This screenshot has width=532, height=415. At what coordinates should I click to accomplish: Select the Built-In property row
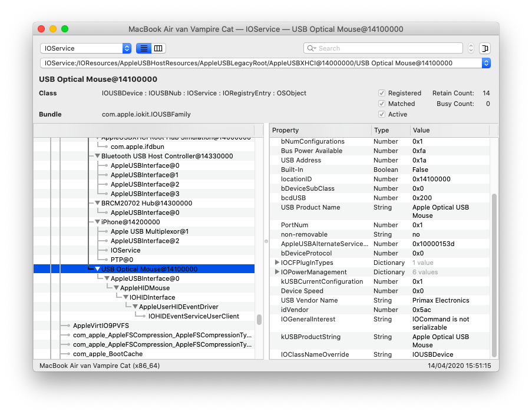click(x=380, y=170)
